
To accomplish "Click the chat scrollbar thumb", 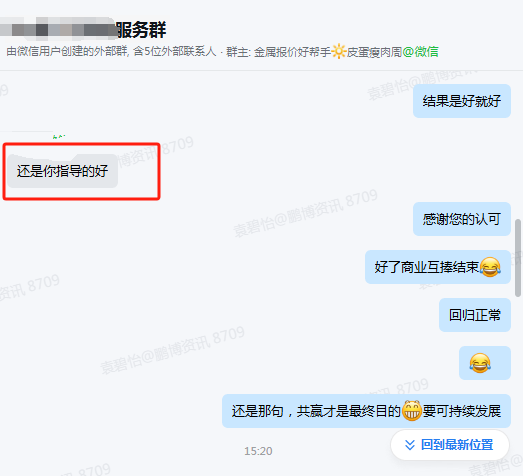I will click(518, 258).
